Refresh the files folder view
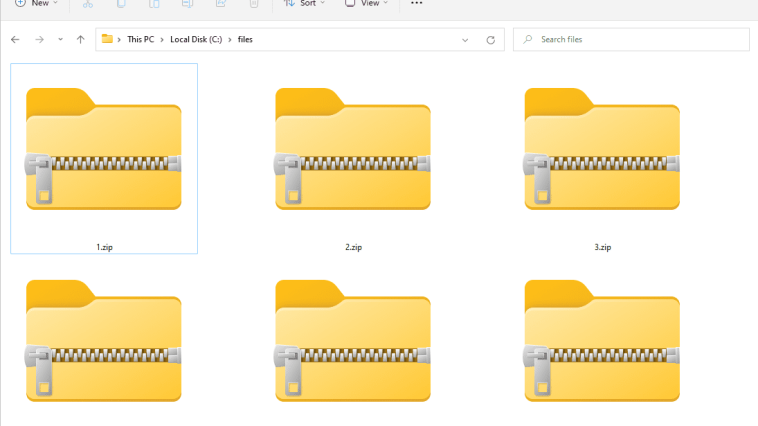 click(x=491, y=40)
